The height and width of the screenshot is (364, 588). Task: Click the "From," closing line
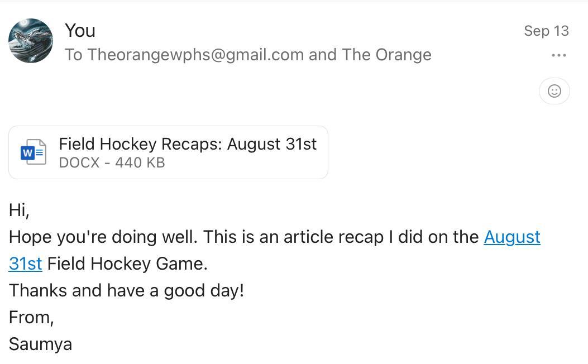point(31,317)
